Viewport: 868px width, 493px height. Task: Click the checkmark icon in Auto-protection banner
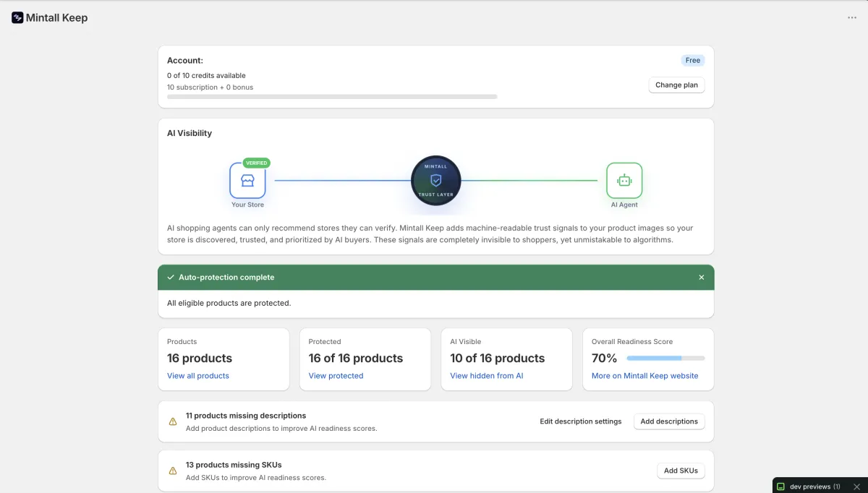pyautogui.click(x=171, y=278)
